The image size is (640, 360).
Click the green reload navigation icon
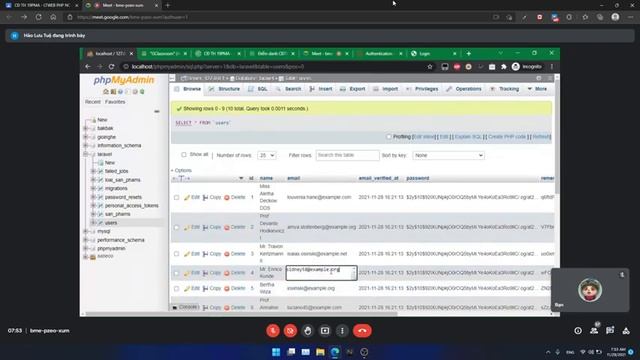pyautogui.click(x=142, y=92)
